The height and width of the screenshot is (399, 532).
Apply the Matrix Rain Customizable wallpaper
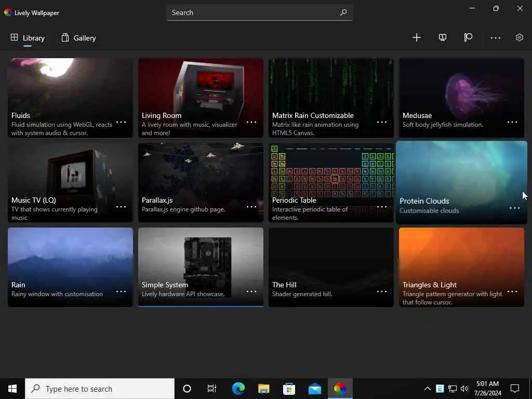[x=331, y=98]
